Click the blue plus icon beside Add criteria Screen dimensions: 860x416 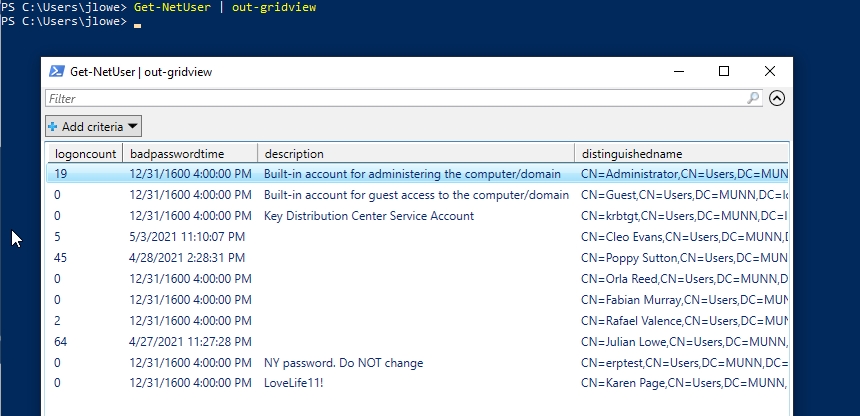(53, 127)
